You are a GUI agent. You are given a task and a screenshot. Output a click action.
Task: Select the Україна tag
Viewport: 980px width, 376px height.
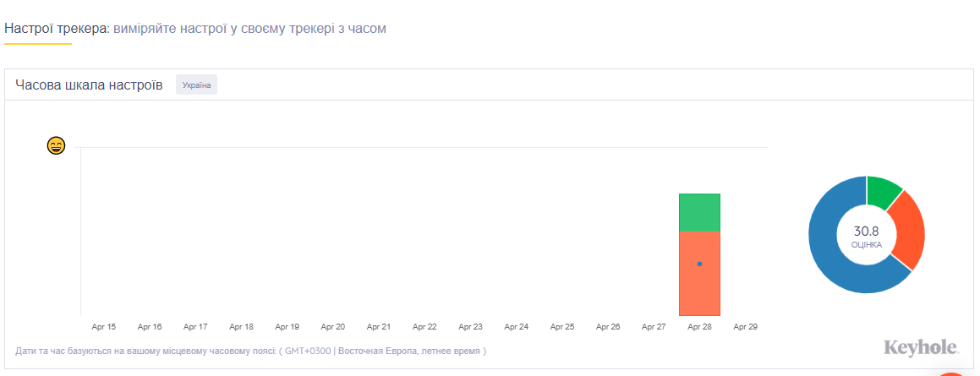pyautogui.click(x=196, y=85)
